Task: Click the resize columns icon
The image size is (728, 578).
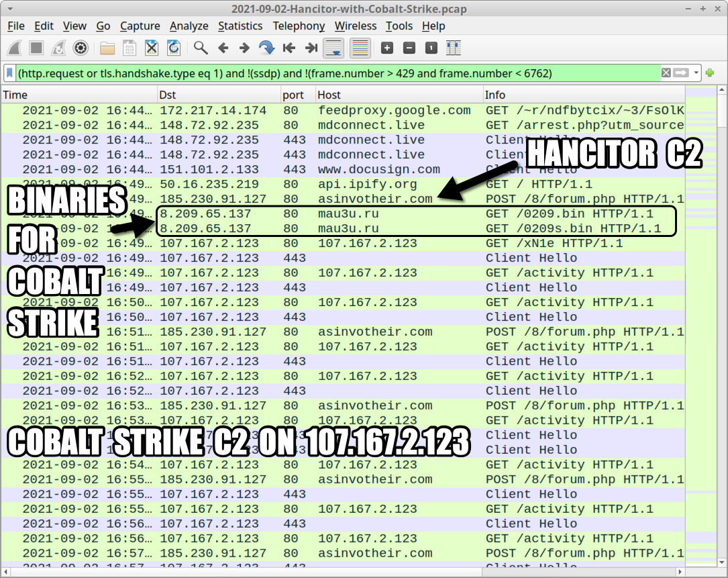Action: point(454,48)
